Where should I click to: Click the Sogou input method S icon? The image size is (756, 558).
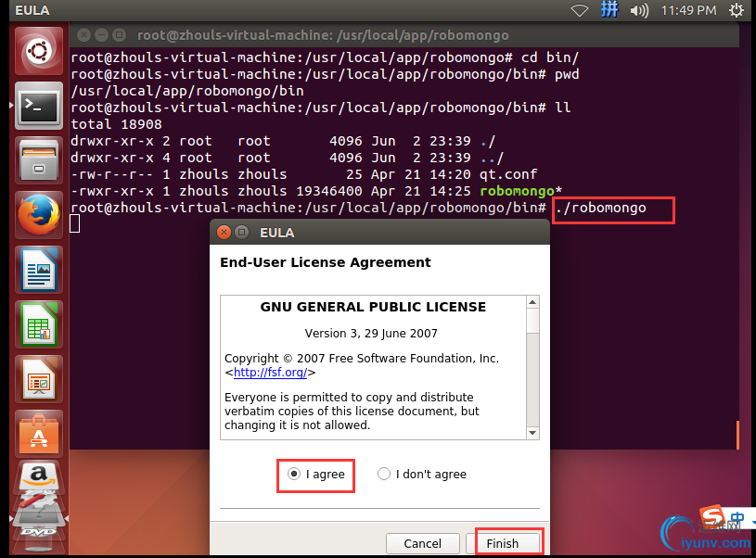pos(712,515)
